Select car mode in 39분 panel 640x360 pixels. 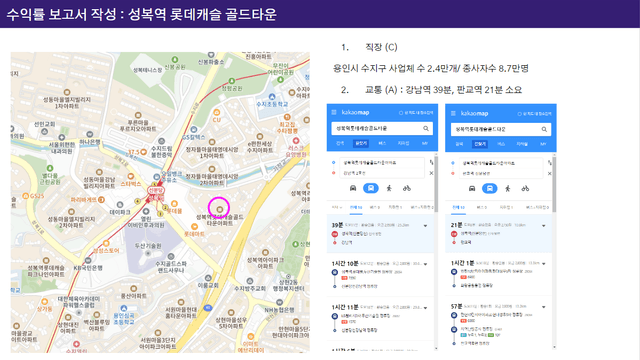[x=353, y=188]
